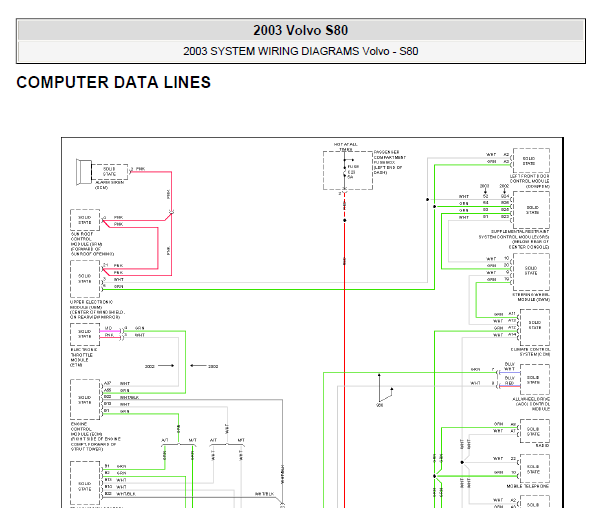Click the ECM solid state box
The image size is (605, 508).
[85, 400]
